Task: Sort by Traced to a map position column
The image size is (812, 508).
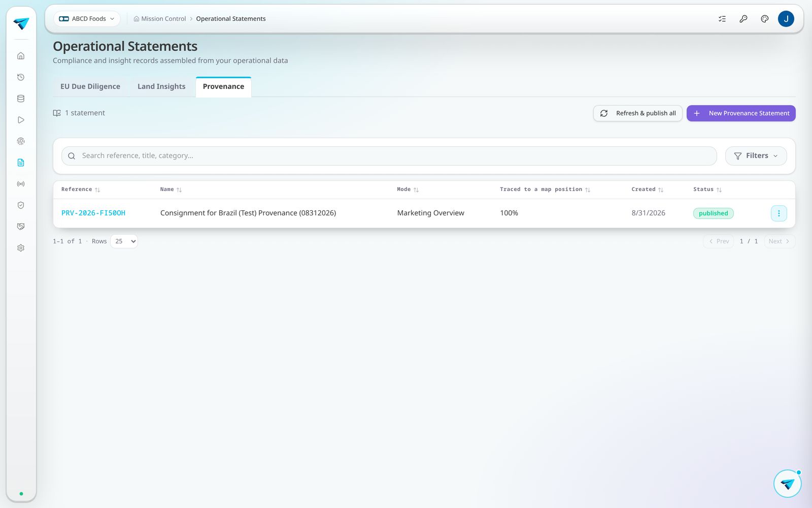Action: click(x=545, y=189)
